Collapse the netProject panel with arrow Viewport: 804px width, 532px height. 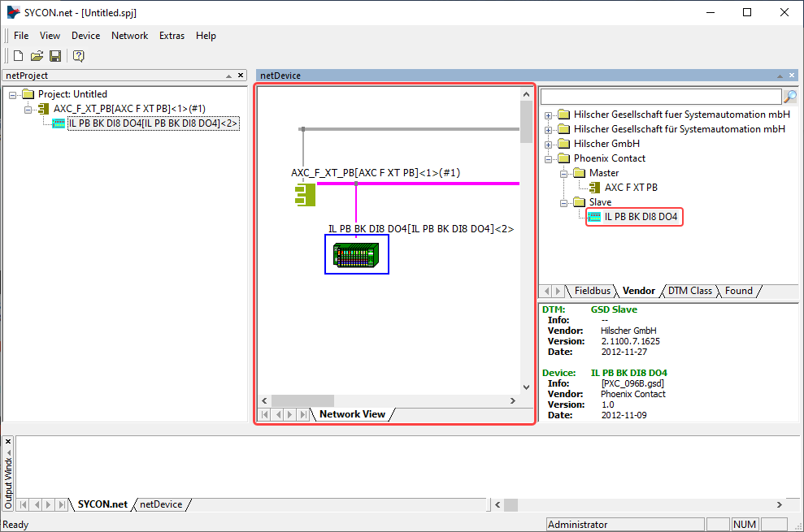click(228, 76)
